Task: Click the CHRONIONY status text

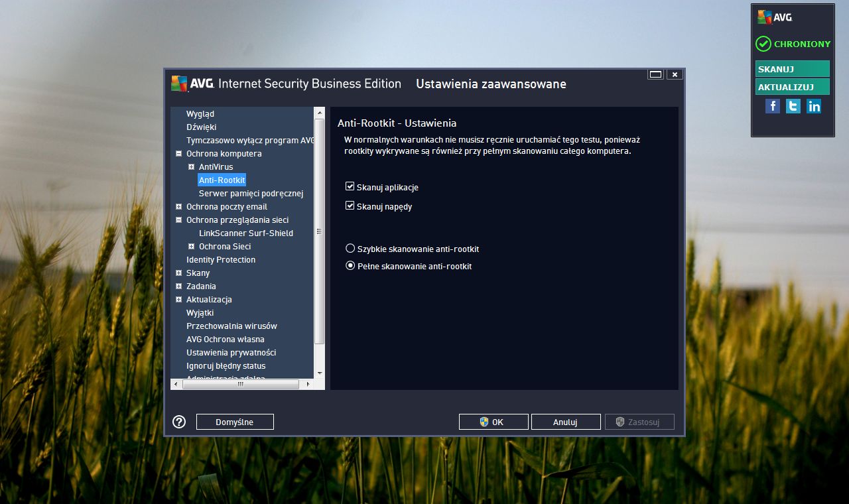Action: pyautogui.click(x=802, y=44)
